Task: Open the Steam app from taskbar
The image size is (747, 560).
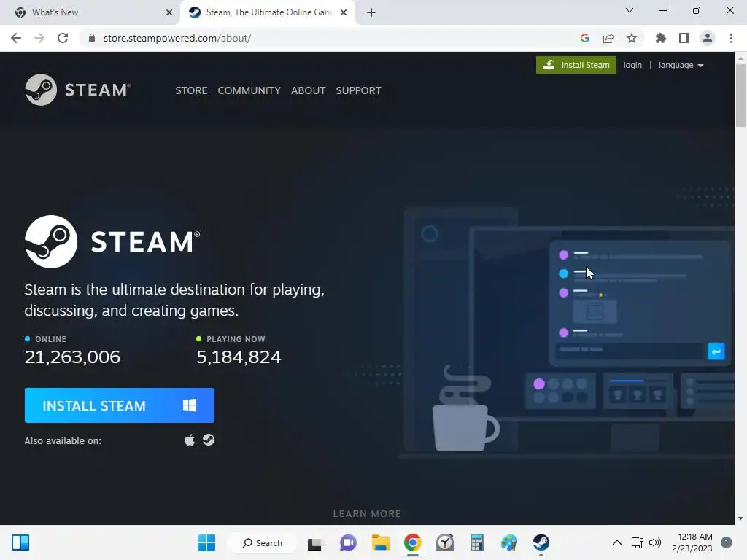Action: (541, 542)
